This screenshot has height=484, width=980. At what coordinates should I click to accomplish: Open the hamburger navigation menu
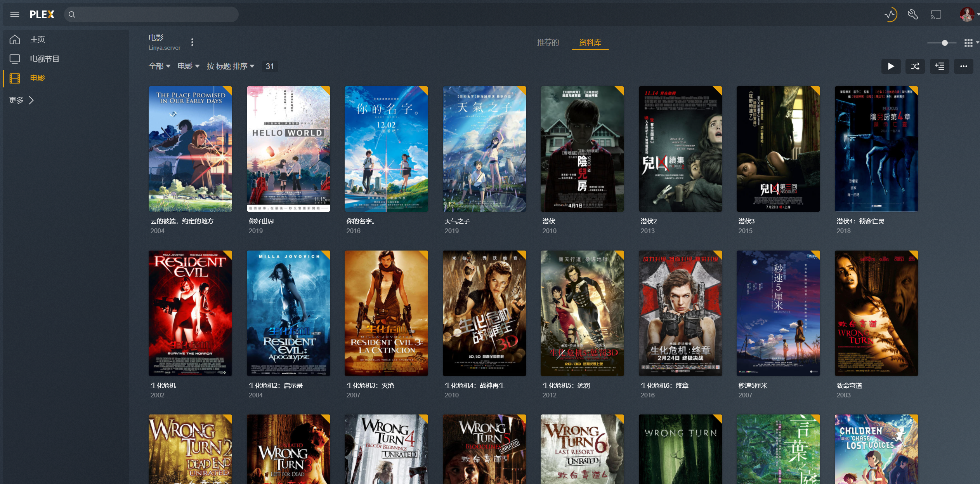coord(15,14)
